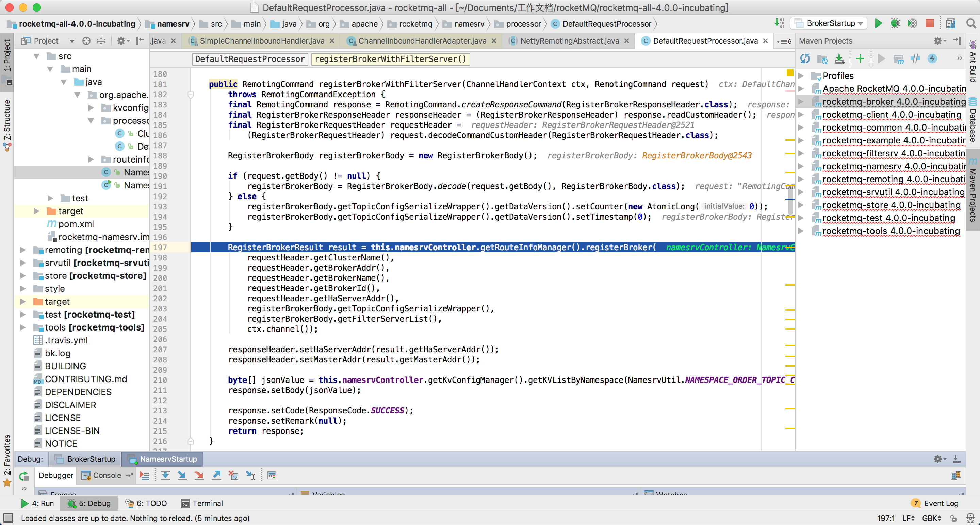Click Step Over in debugger toolbar
The image size is (980, 525).
165,475
